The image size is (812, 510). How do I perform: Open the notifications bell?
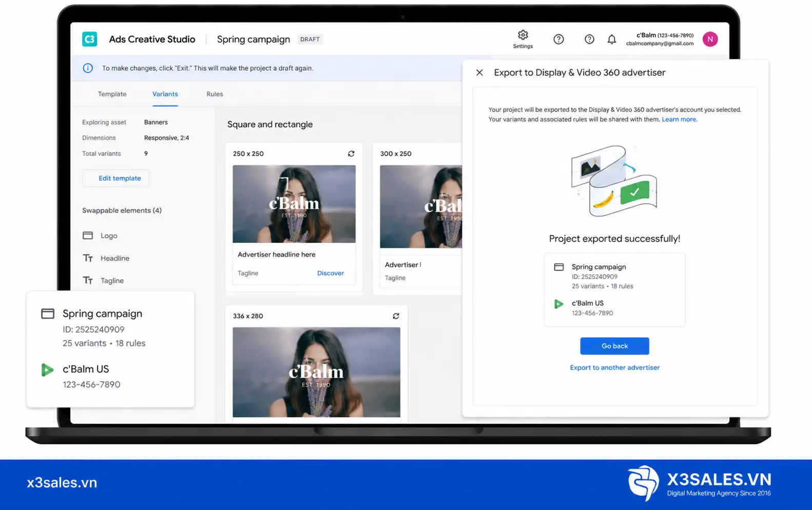pyautogui.click(x=611, y=40)
